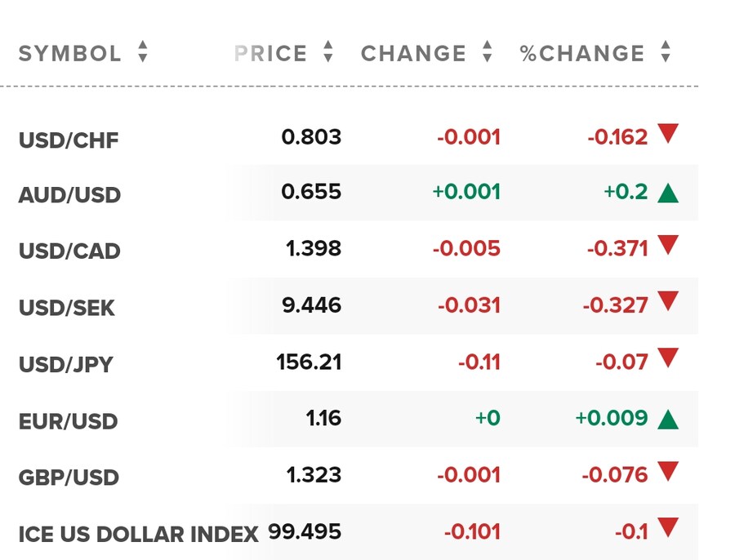Click the CHANGE column header text
The image size is (735, 560).
(413, 54)
